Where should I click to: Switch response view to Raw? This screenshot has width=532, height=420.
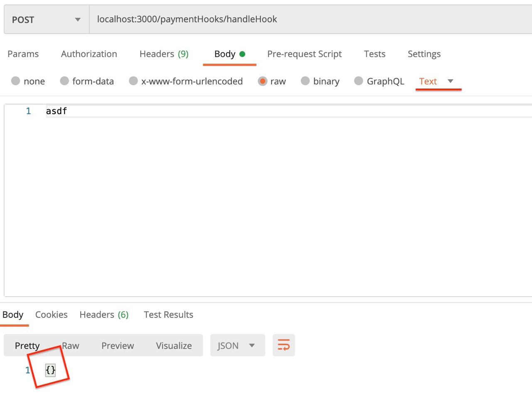tap(71, 346)
